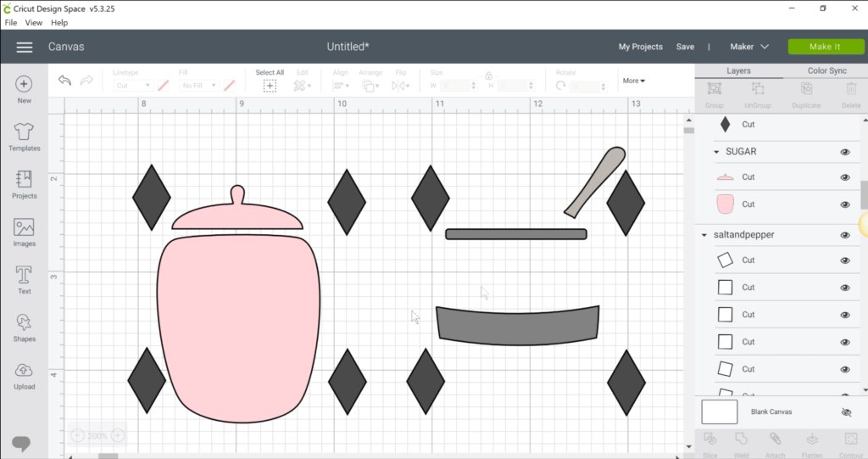
Task: Click the Weld tool icon
Action: tap(741, 439)
